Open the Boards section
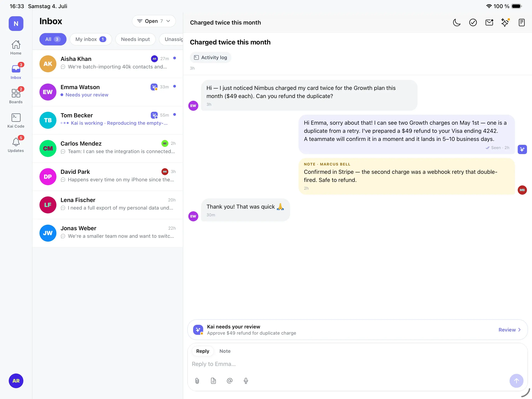Screen dimensions: 532x399 point(16,96)
